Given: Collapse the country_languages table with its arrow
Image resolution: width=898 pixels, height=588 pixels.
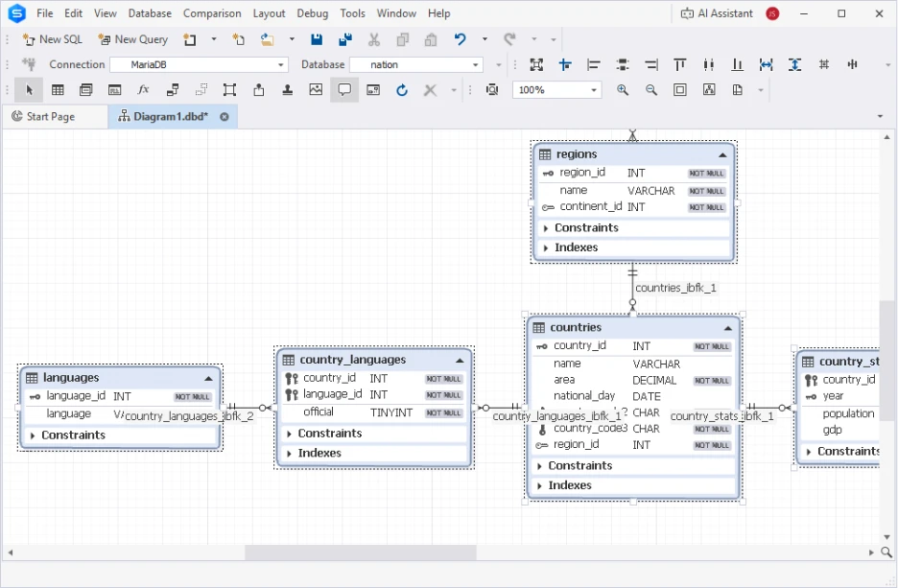Looking at the screenshot, I should click(x=460, y=360).
